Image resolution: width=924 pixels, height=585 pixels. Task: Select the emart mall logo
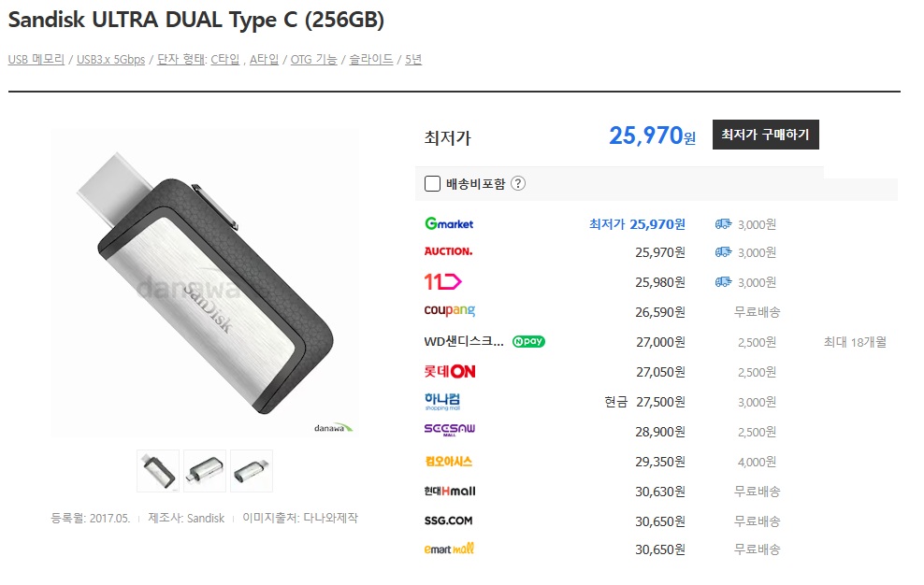point(449,549)
